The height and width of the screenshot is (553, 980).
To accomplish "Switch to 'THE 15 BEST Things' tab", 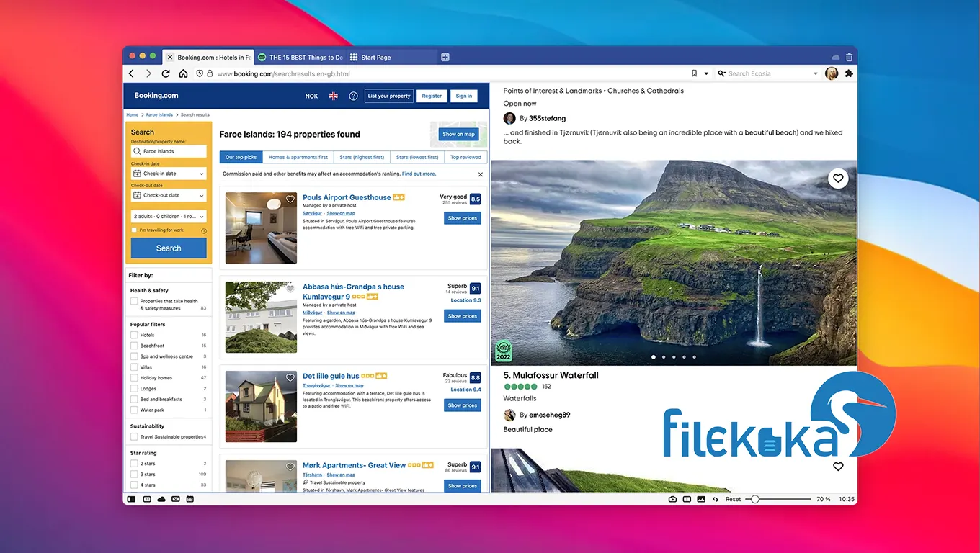I will (x=299, y=57).
